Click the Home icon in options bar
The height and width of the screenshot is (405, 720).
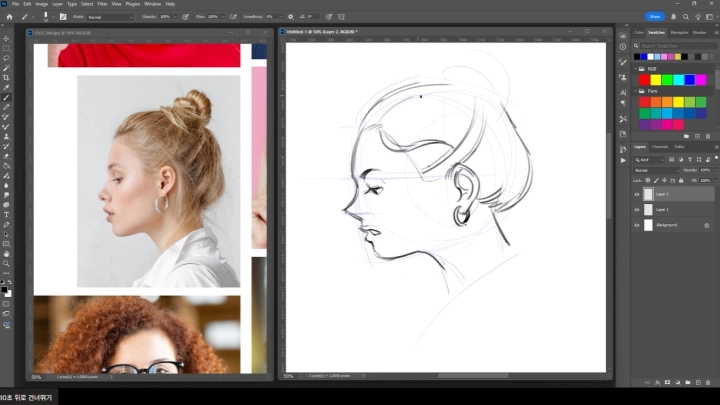[8, 17]
